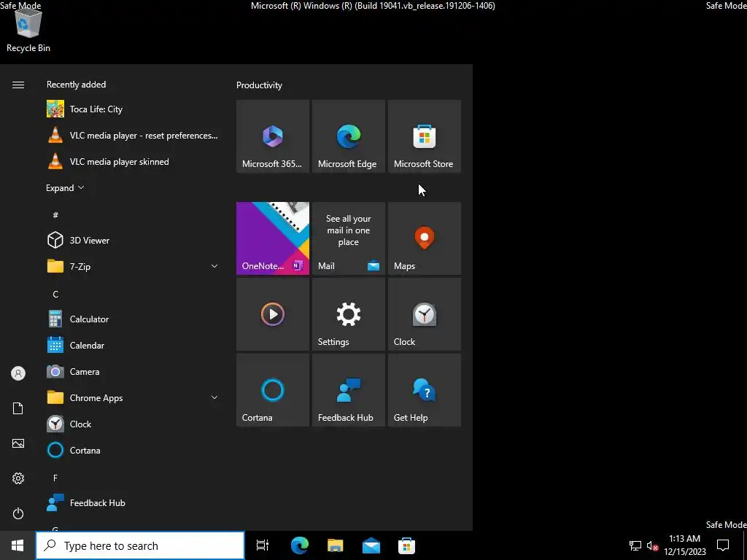Open the Cortana tile

pyautogui.click(x=273, y=390)
